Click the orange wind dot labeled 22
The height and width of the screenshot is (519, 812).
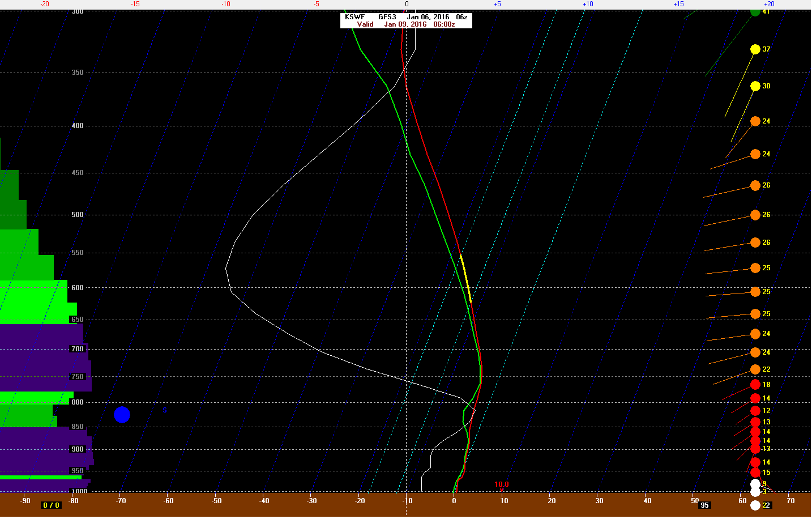click(755, 369)
